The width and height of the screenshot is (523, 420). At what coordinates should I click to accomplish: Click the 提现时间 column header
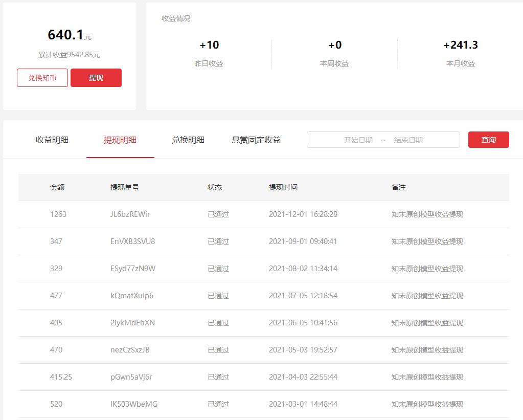[283, 187]
